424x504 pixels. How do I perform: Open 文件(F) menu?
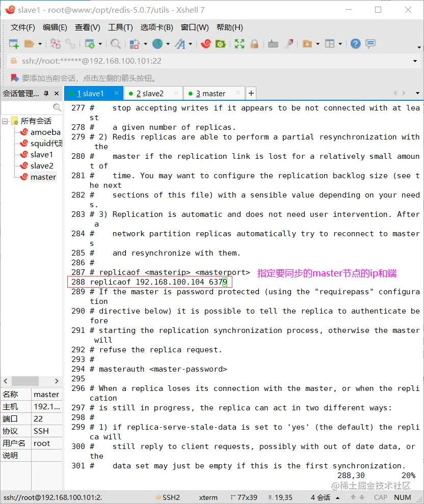tap(22, 27)
